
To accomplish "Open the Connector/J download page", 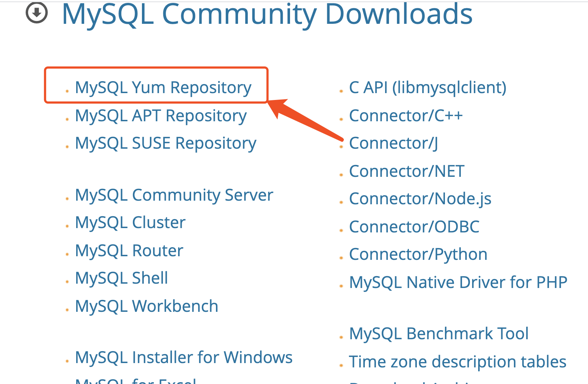I will 393,143.
